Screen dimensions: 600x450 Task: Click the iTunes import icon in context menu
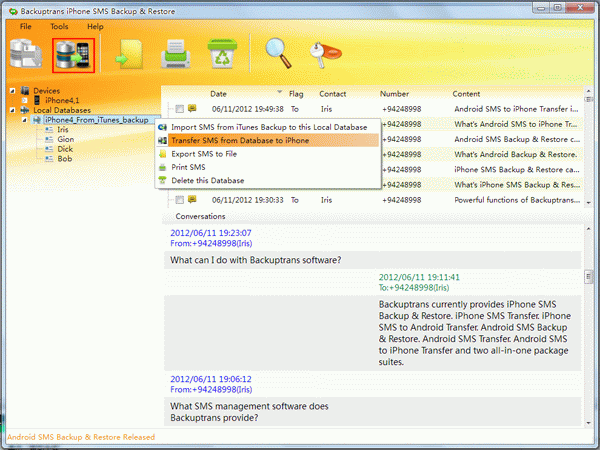tap(163, 127)
